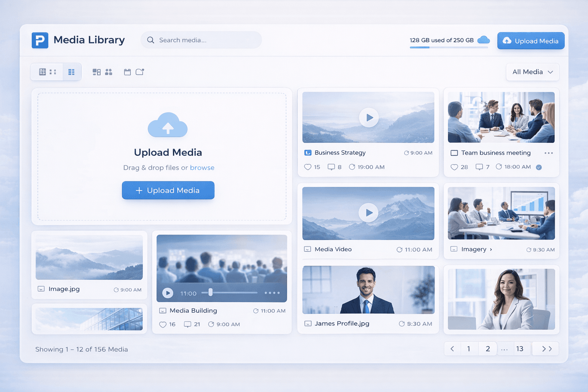Open the All Media filter dropdown
The image size is (588, 392).
[x=532, y=72]
